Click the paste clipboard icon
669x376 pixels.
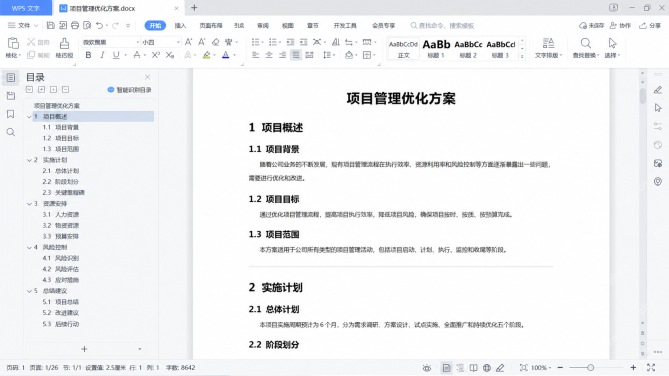tap(13, 44)
